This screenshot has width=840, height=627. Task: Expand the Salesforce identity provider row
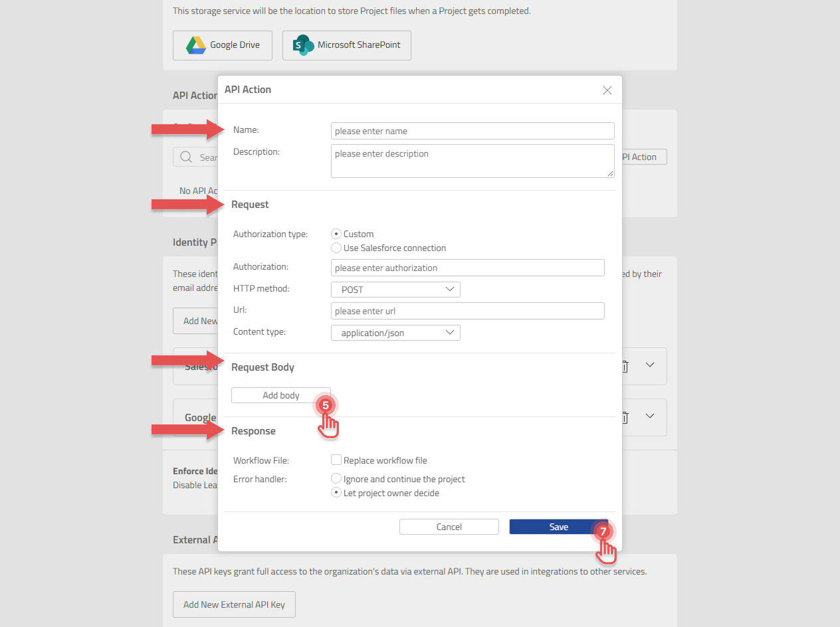pyautogui.click(x=651, y=365)
